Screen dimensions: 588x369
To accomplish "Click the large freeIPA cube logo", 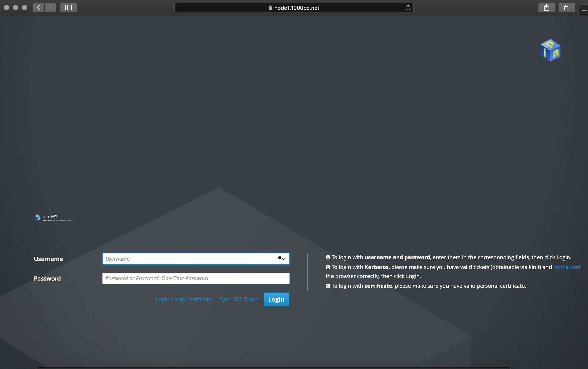I will click(550, 50).
